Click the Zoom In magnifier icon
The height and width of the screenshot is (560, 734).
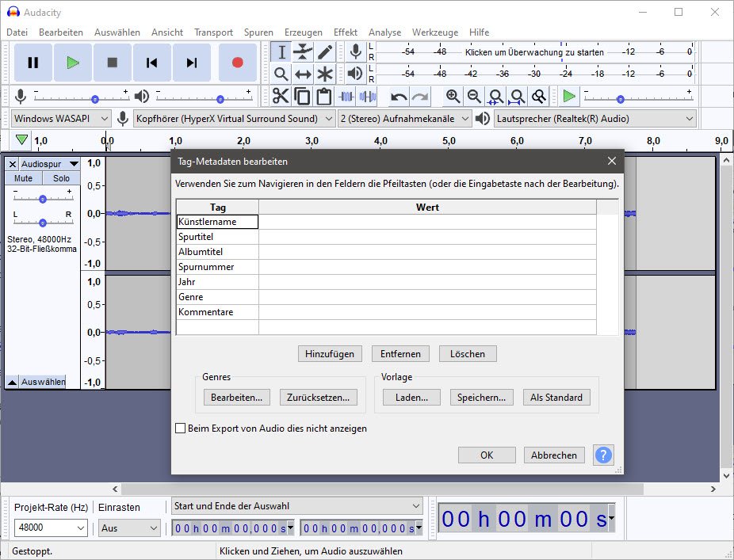click(453, 97)
